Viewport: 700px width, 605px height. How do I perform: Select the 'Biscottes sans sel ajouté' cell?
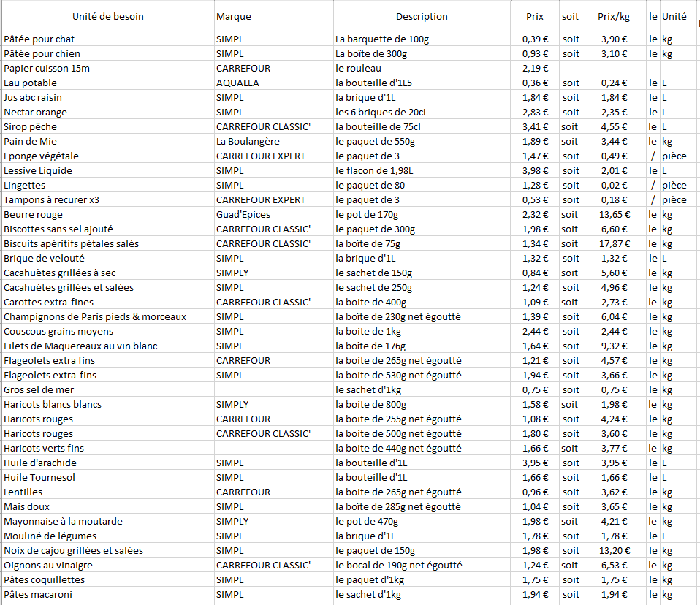[108, 229]
